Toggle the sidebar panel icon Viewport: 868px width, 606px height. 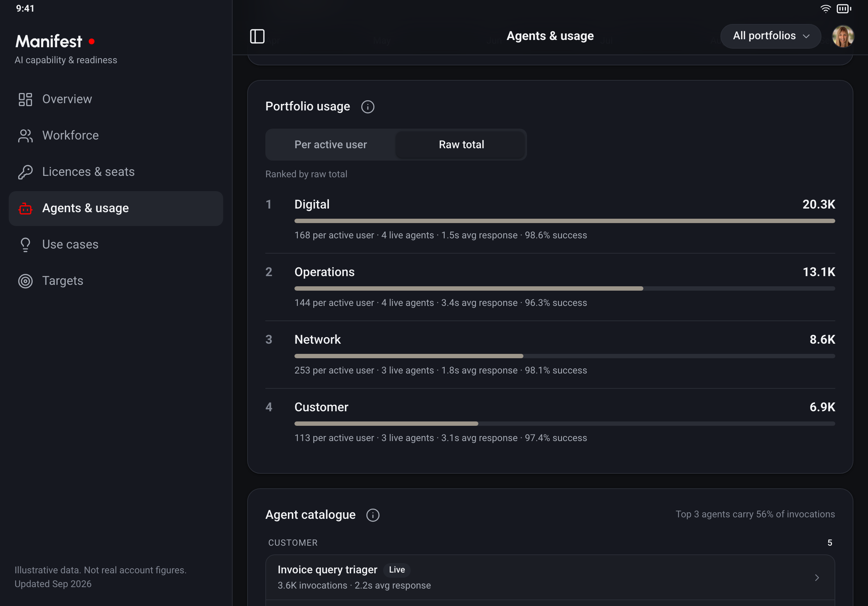257,36
